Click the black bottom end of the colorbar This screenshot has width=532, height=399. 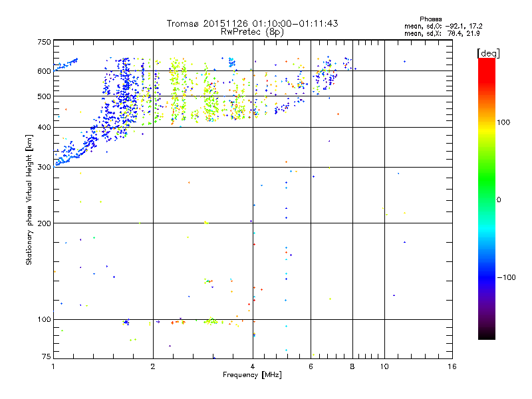[x=486, y=336]
